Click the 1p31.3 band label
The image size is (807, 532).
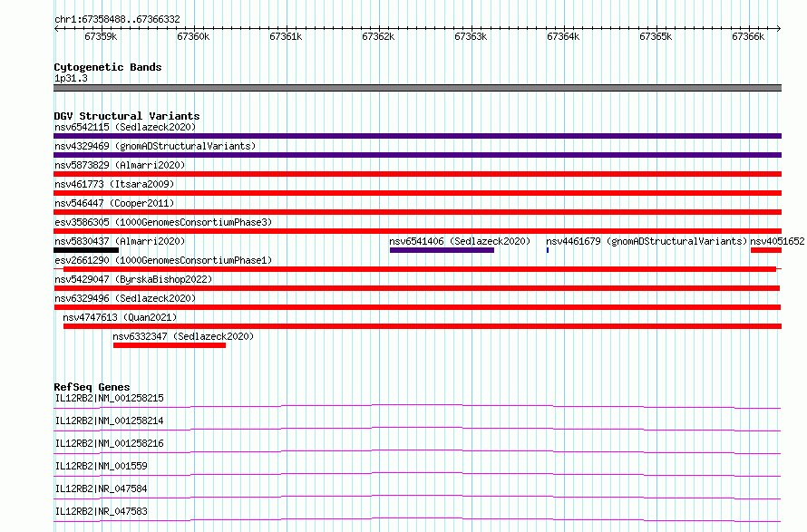tap(71, 78)
